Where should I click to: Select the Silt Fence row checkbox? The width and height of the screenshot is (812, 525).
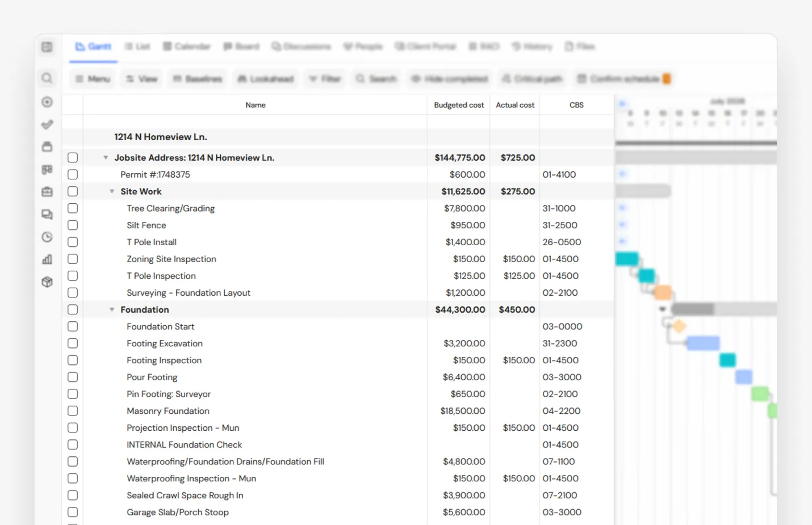(73, 225)
